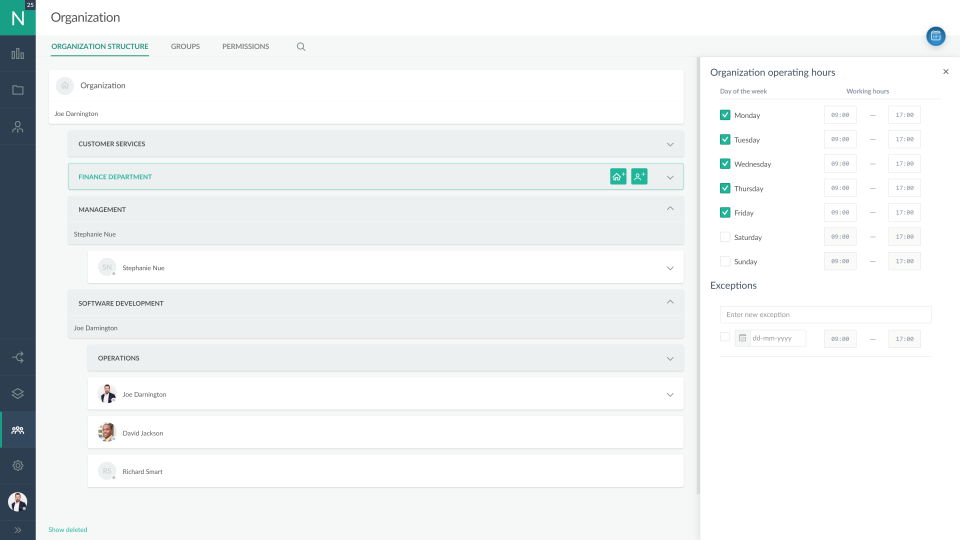Click Management manager Stephanie Nue text
960x540 pixels.
tap(95, 234)
